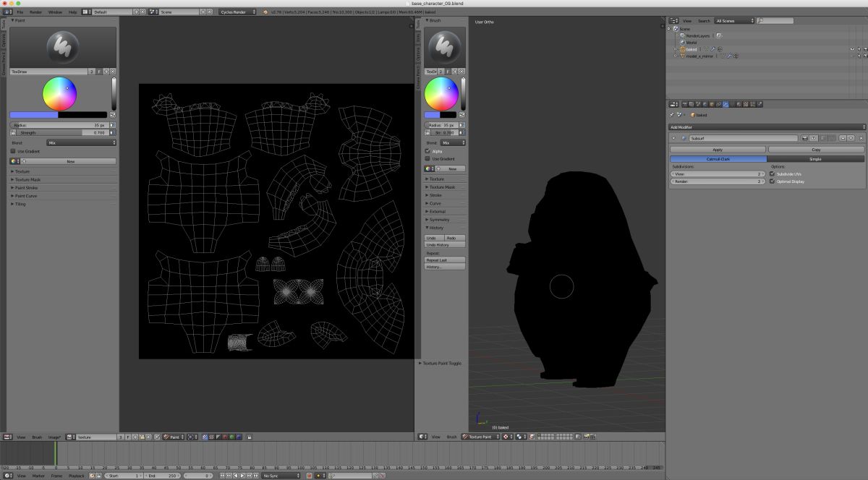Collapse the Subsurf modifier panel arrow
This screenshot has height=480, width=868.
[674, 138]
